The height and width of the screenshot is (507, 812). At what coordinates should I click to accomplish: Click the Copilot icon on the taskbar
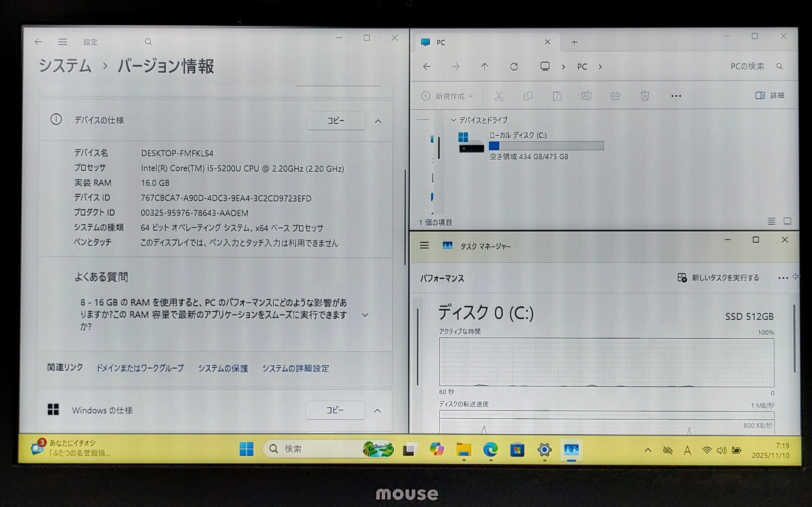[x=437, y=449]
